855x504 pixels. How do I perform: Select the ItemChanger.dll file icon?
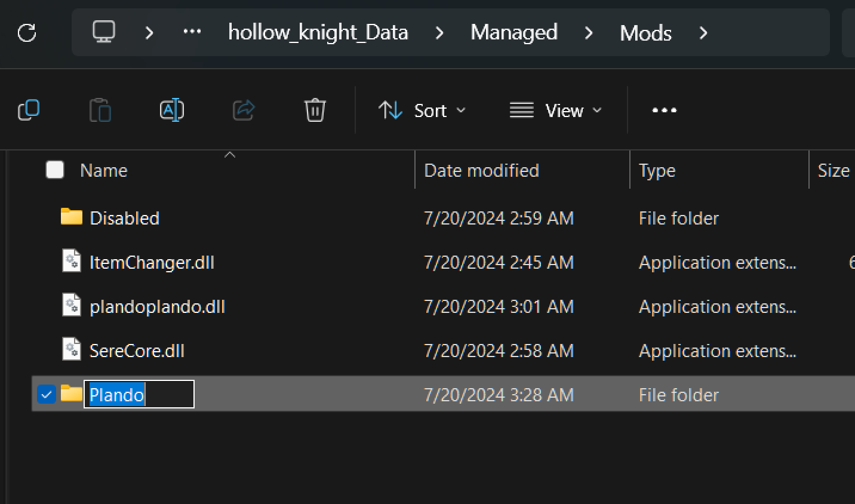72,261
